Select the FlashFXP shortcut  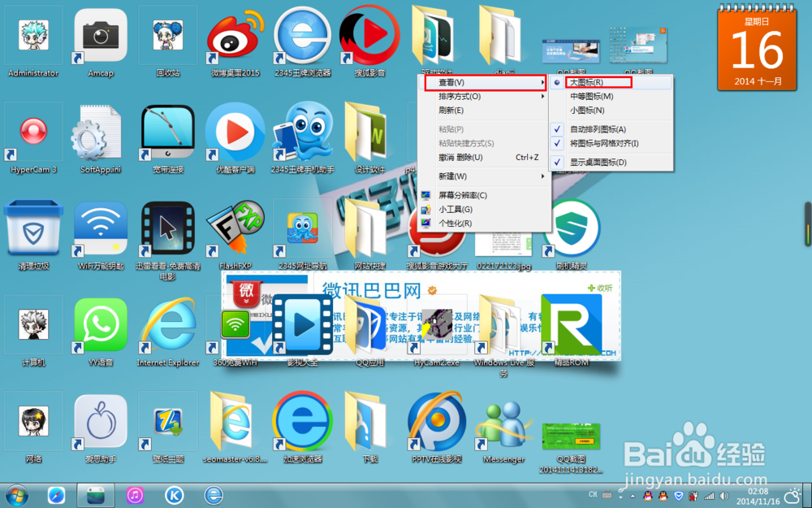tap(235, 236)
